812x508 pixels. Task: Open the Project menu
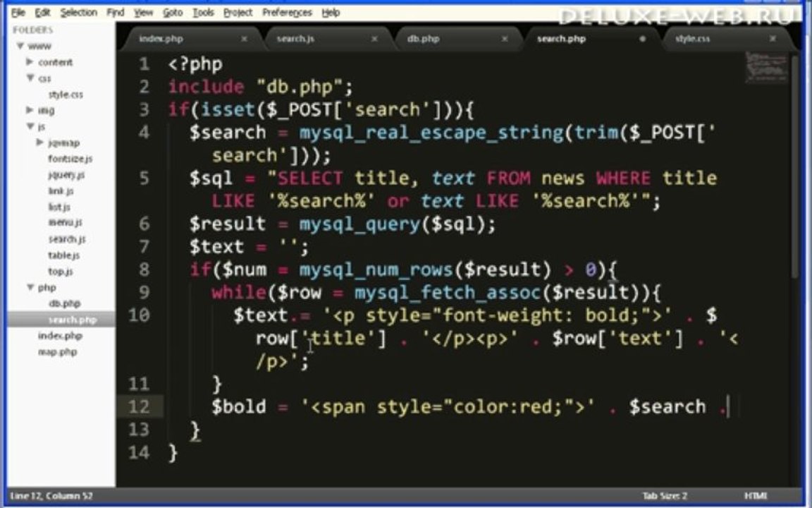[x=238, y=13]
